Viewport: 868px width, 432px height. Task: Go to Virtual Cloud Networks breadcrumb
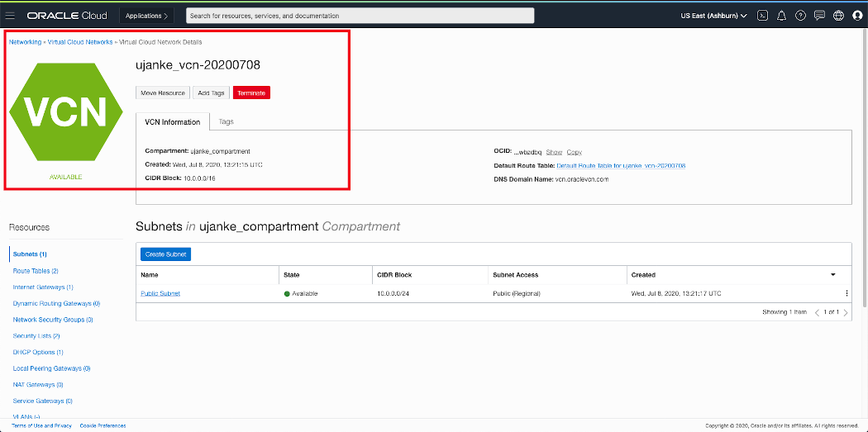tap(80, 42)
